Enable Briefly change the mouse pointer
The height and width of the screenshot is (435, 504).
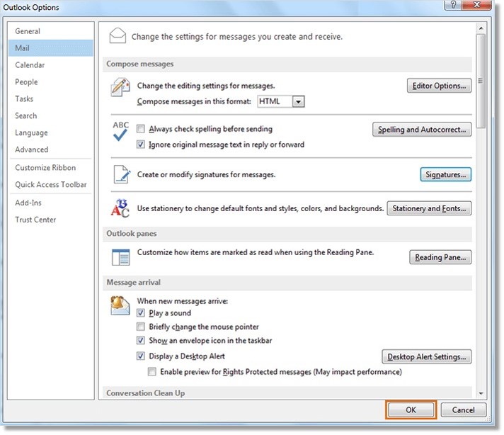140,327
